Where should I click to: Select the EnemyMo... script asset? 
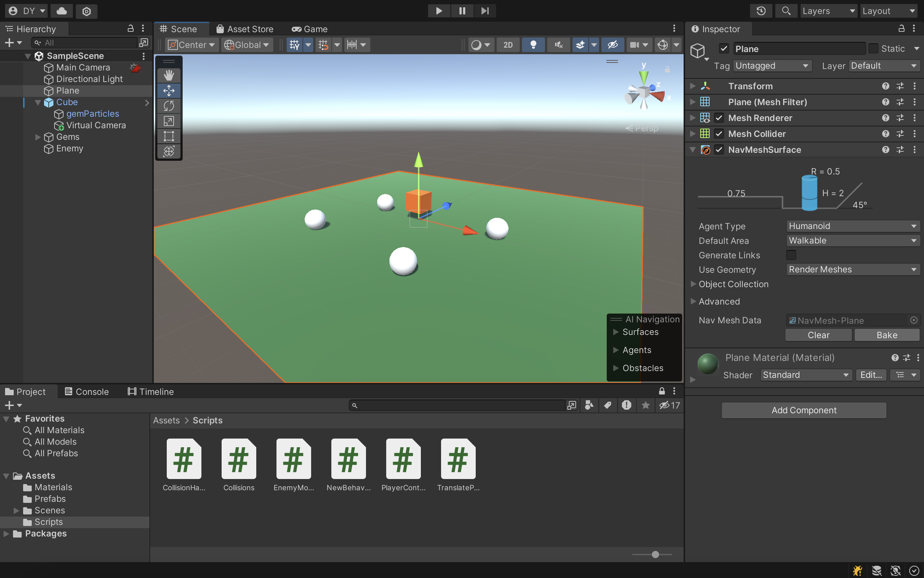coord(293,465)
